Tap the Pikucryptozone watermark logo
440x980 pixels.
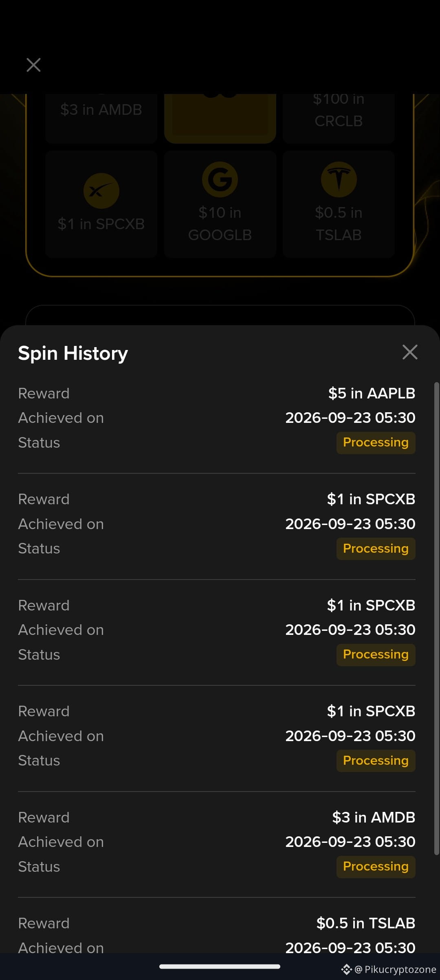(347, 969)
